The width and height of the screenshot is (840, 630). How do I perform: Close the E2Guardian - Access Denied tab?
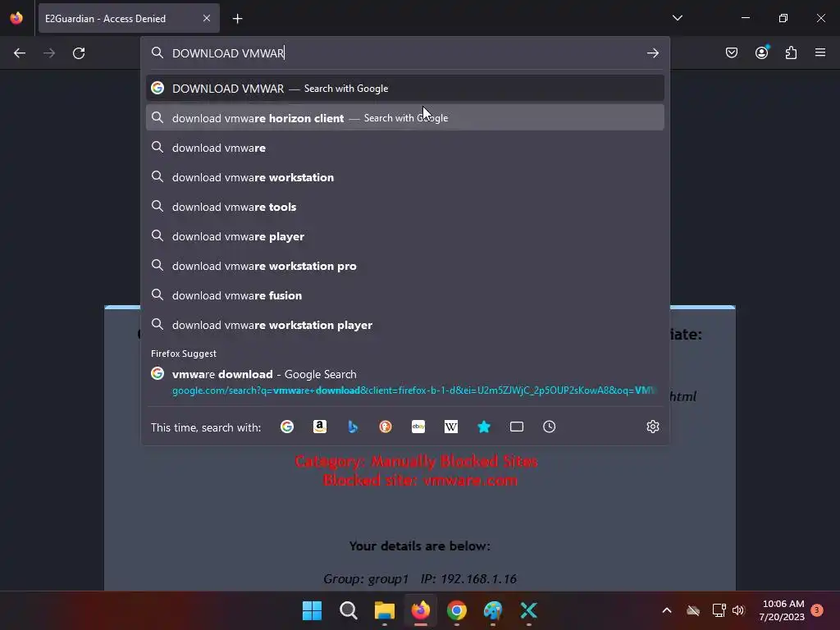207,18
